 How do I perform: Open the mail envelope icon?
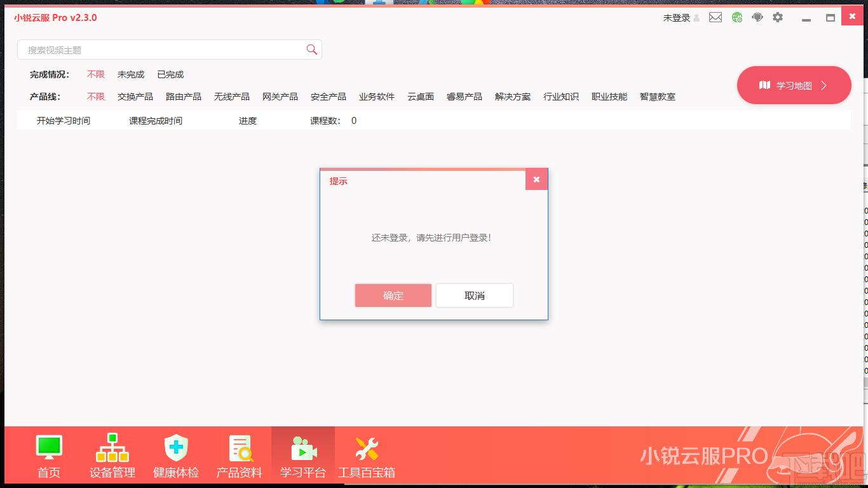click(715, 18)
